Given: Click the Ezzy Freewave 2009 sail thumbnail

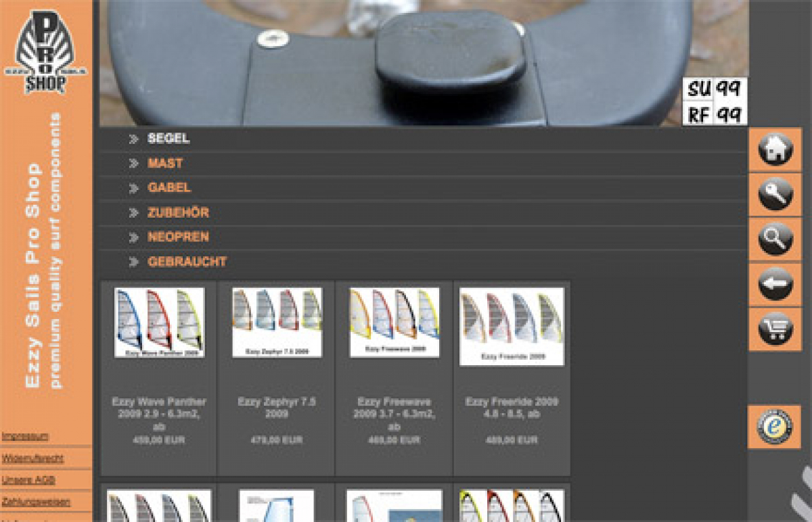Looking at the screenshot, I should [x=394, y=323].
